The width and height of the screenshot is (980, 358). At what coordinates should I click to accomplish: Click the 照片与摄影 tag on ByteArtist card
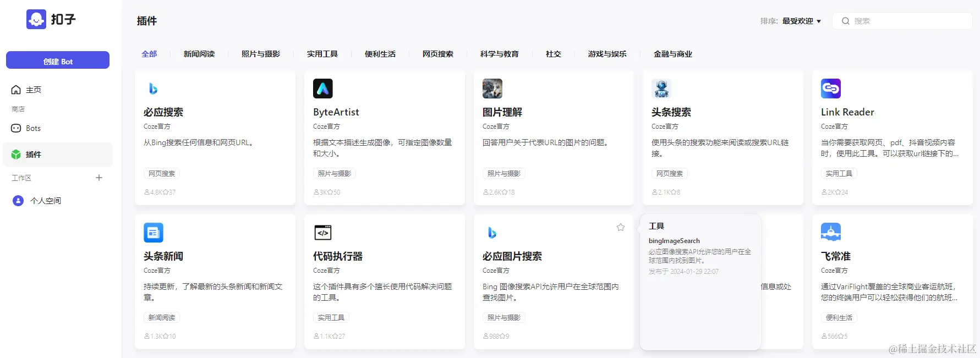(x=335, y=173)
